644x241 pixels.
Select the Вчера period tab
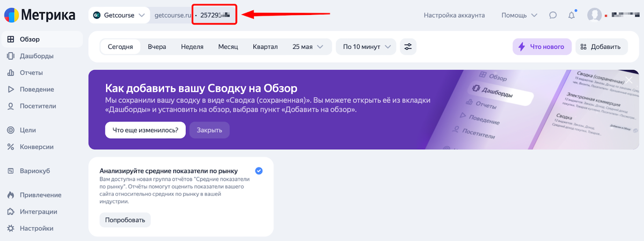157,47
